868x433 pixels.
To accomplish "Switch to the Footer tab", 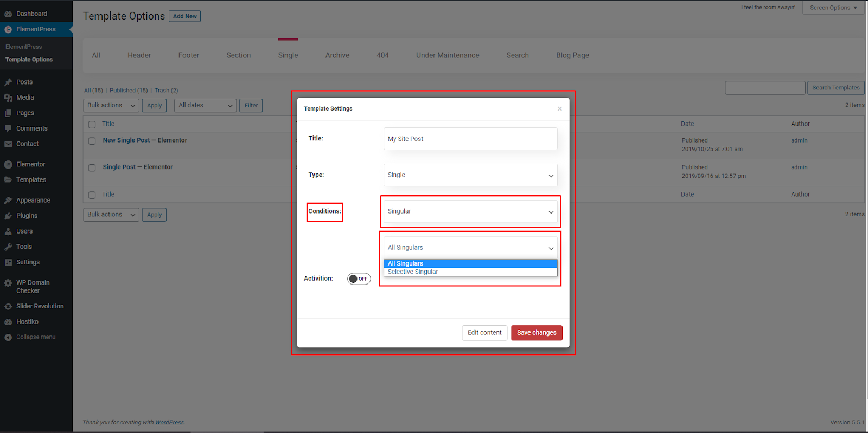I will point(189,55).
